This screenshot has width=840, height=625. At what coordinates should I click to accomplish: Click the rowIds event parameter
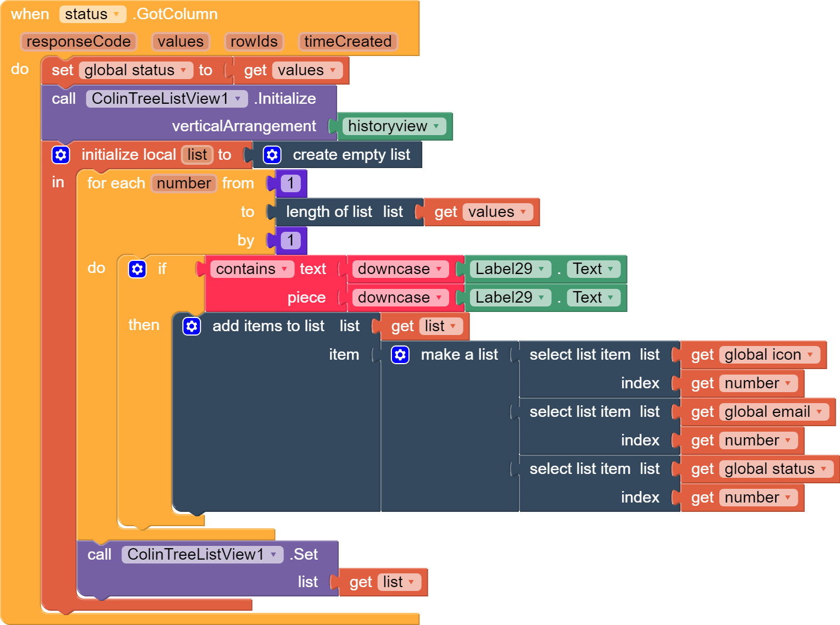(254, 42)
